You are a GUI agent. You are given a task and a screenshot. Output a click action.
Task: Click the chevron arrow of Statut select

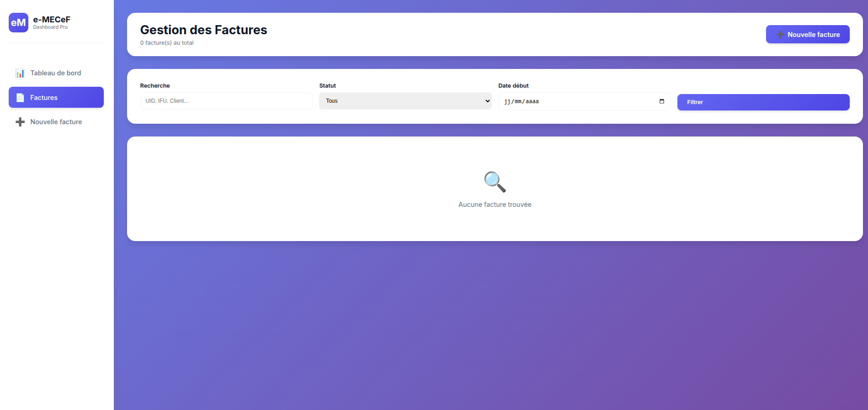pos(487,101)
